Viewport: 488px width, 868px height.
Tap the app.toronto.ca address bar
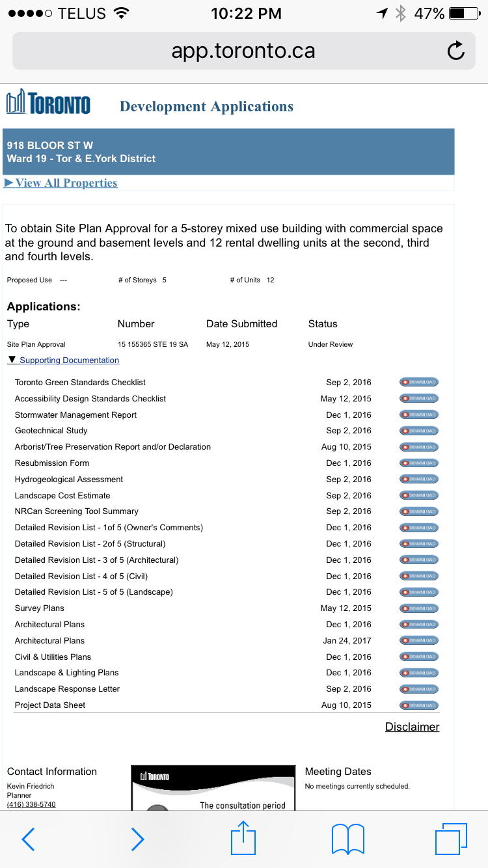point(243,51)
